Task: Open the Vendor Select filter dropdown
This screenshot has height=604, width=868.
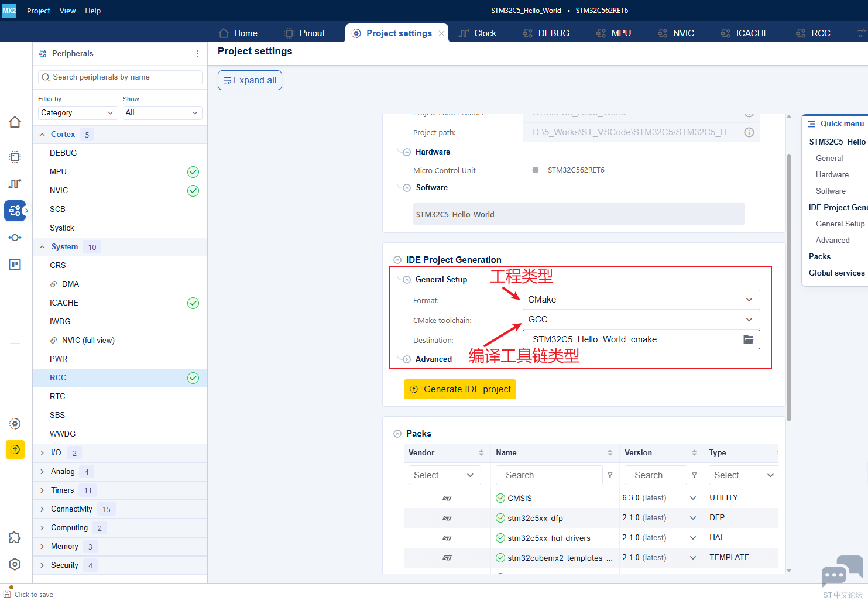Action: (444, 475)
